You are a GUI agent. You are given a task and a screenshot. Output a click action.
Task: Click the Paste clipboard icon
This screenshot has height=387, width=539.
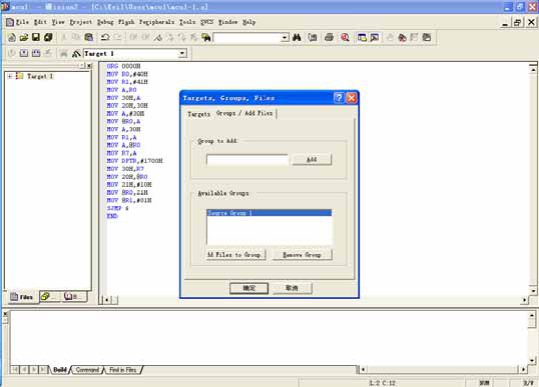(x=89, y=37)
